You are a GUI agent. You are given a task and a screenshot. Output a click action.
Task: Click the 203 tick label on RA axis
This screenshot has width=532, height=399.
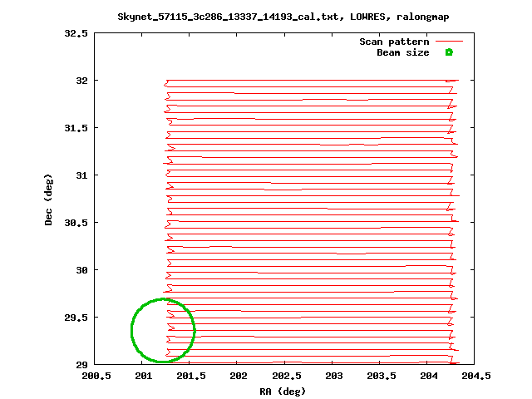coord(334,376)
